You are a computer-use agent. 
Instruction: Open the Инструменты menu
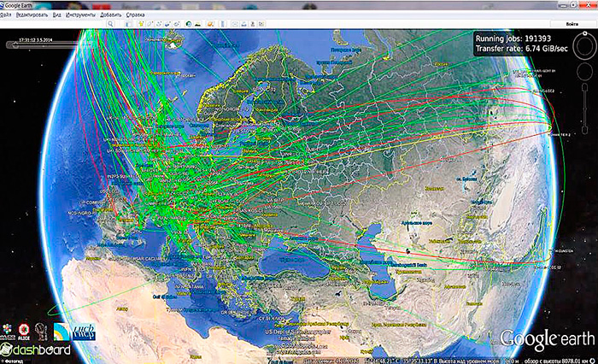coord(80,15)
